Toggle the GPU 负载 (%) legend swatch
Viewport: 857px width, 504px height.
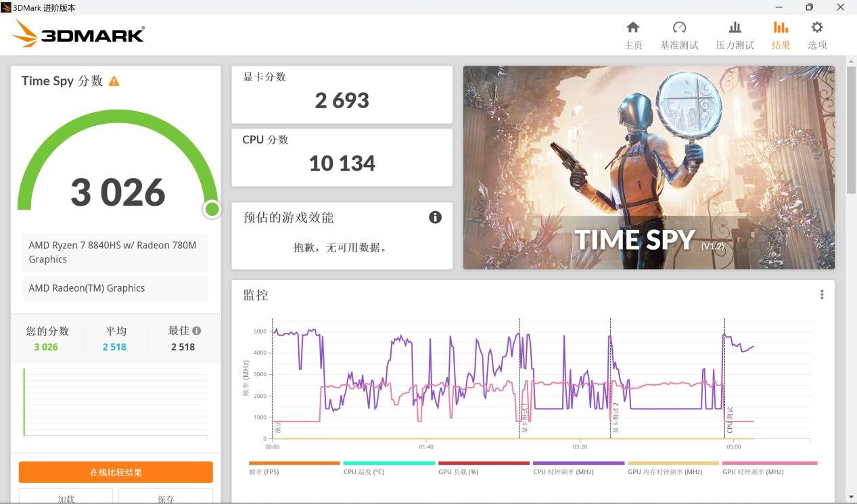coord(484,463)
